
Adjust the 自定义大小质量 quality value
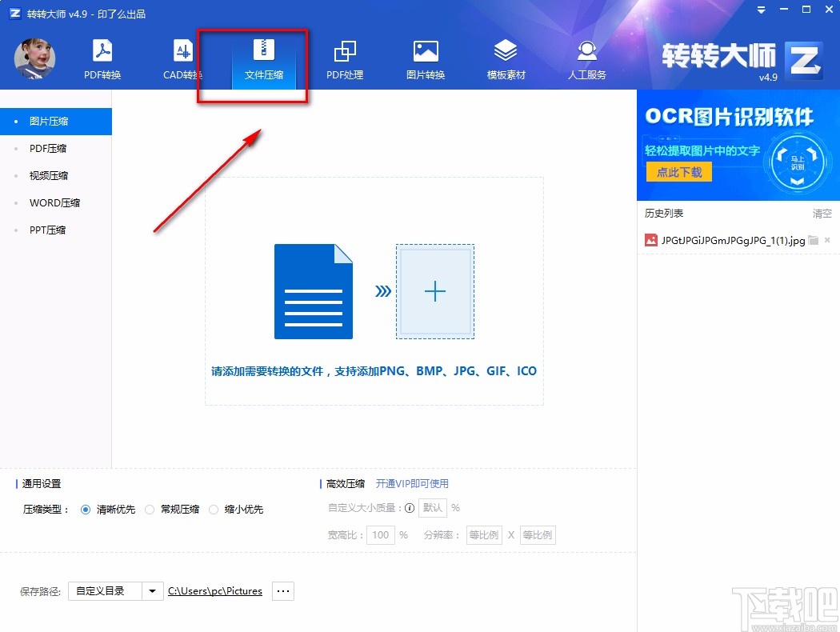432,508
